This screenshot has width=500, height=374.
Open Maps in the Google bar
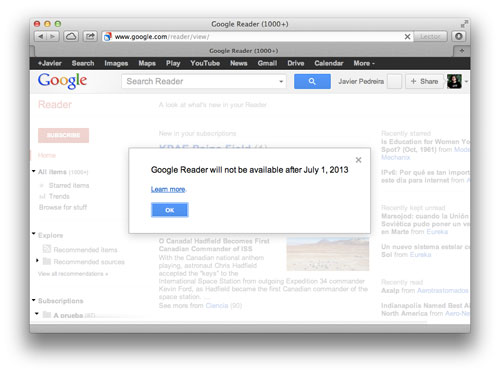click(147, 63)
